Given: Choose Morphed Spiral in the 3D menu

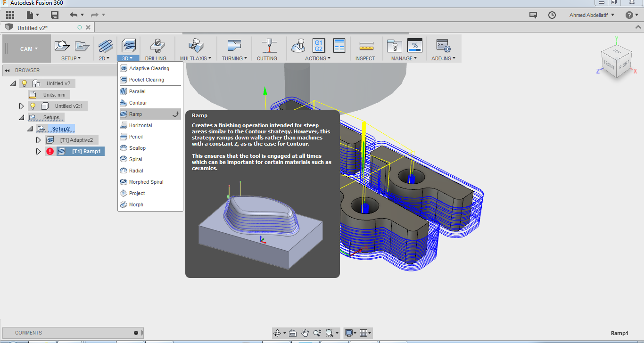Looking at the screenshot, I should coord(150,182).
